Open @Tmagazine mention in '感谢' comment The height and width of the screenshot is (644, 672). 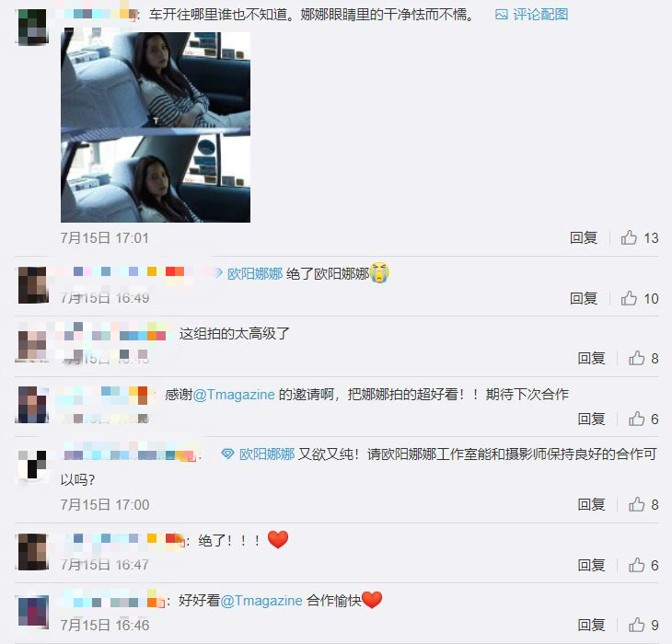tap(234, 395)
